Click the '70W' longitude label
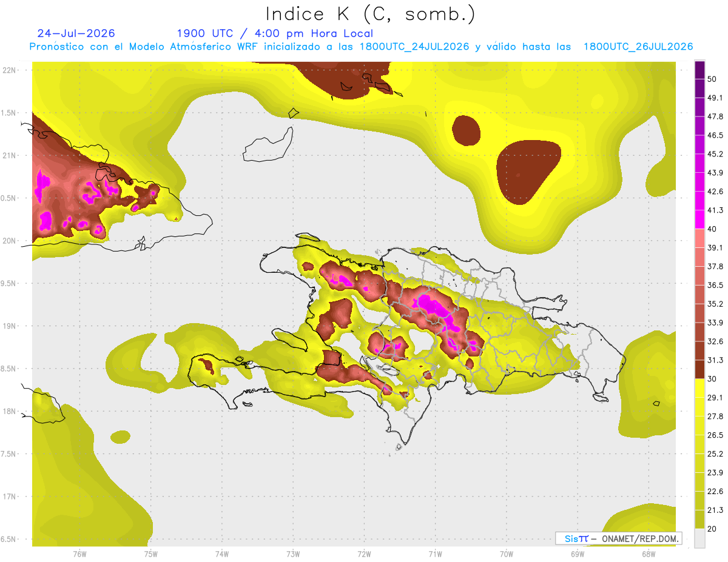 coord(507,554)
